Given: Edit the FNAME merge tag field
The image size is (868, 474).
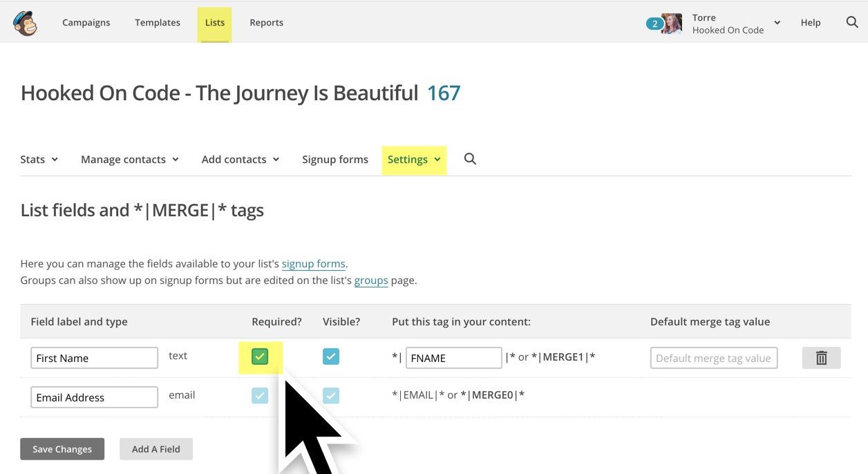Looking at the screenshot, I should coord(453,358).
